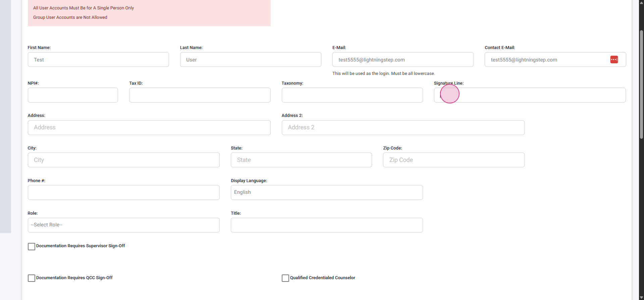Screen dimensions: 644x300
Task: Click the Taxonomy text field
Action: pos(352,95)
